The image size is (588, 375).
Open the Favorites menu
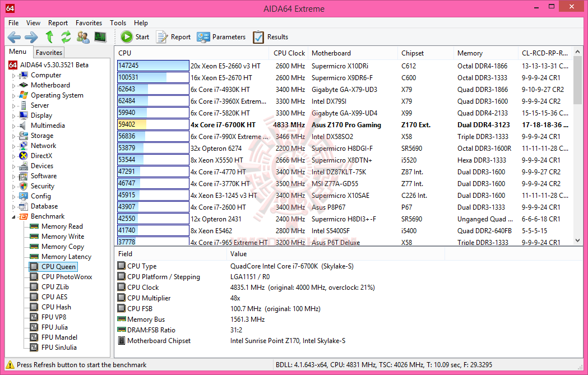point(89,23)
